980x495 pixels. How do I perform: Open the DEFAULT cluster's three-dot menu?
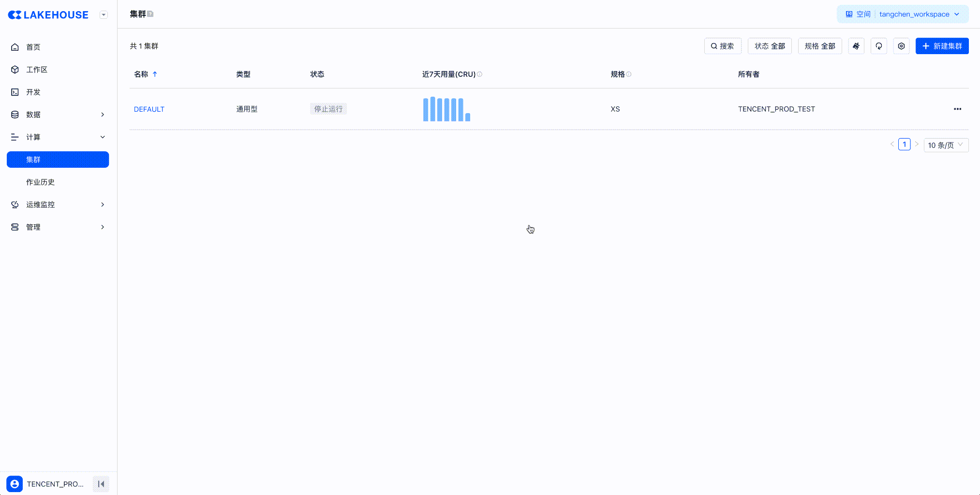coord(957,109)
